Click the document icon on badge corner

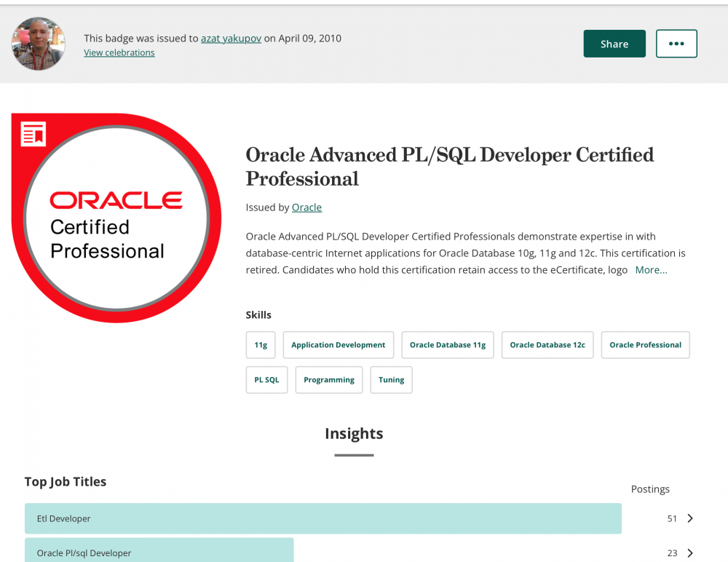click(x=33, y=134)
